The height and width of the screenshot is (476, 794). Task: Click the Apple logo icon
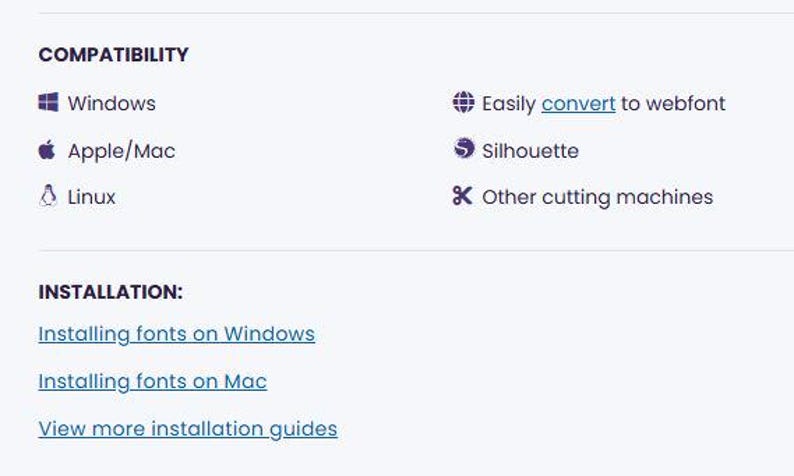[47, 150]
